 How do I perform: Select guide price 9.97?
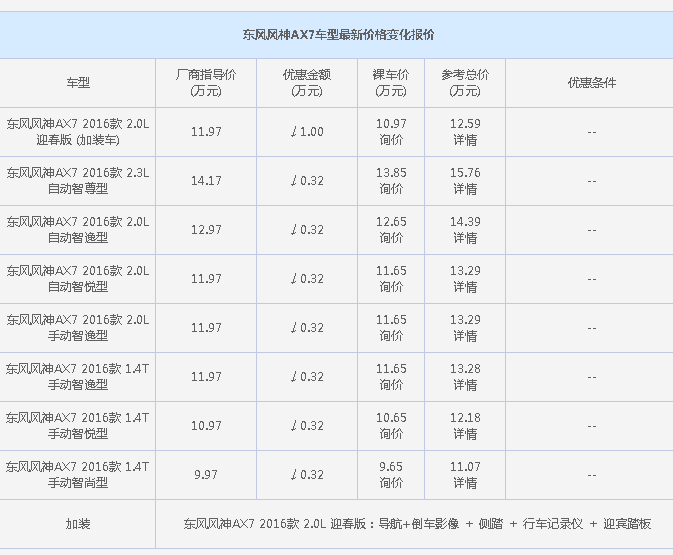(x=206, y=474)
